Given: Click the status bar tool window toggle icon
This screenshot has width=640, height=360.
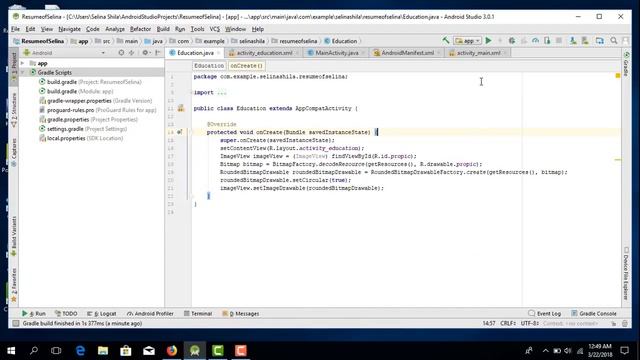Looking at the screenshot, I should pyautogui.click(x=16, y=323).
